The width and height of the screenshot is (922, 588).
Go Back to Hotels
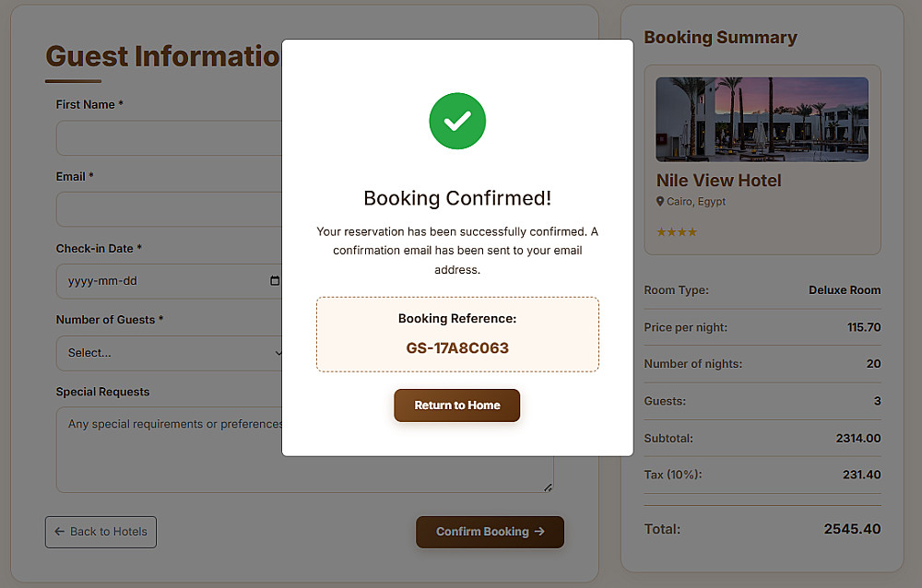pos(100,532)
